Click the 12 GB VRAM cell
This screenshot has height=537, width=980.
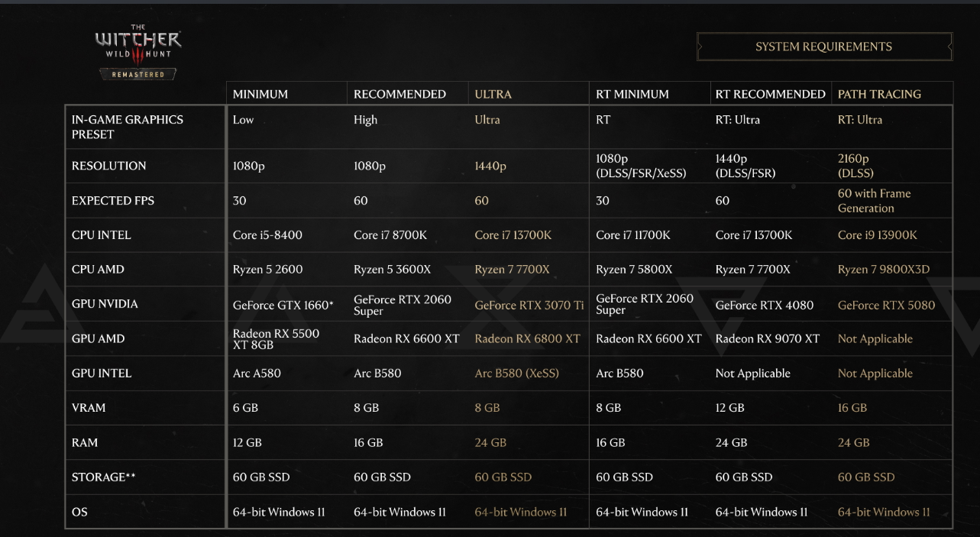pos(730,408)
